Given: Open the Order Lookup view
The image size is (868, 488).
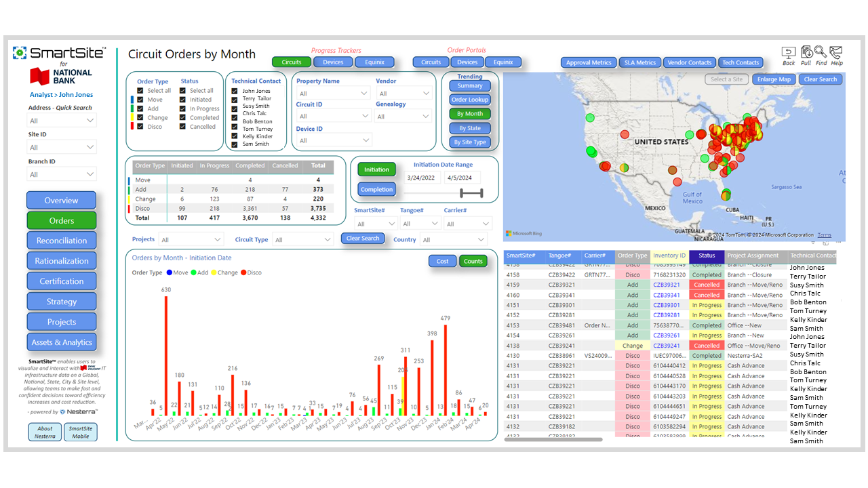Looking at the screenshot, I should (x=469, y=100).
